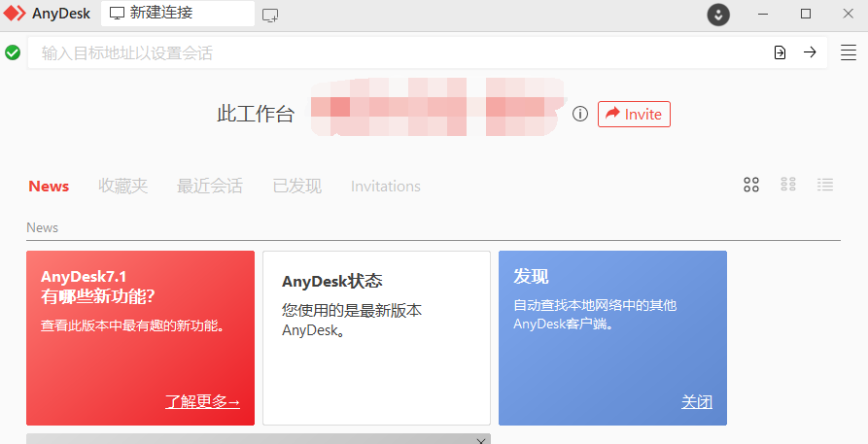Click the News section heading text
This screenshot has height=444, width=868.
click(x=42, y=227)
